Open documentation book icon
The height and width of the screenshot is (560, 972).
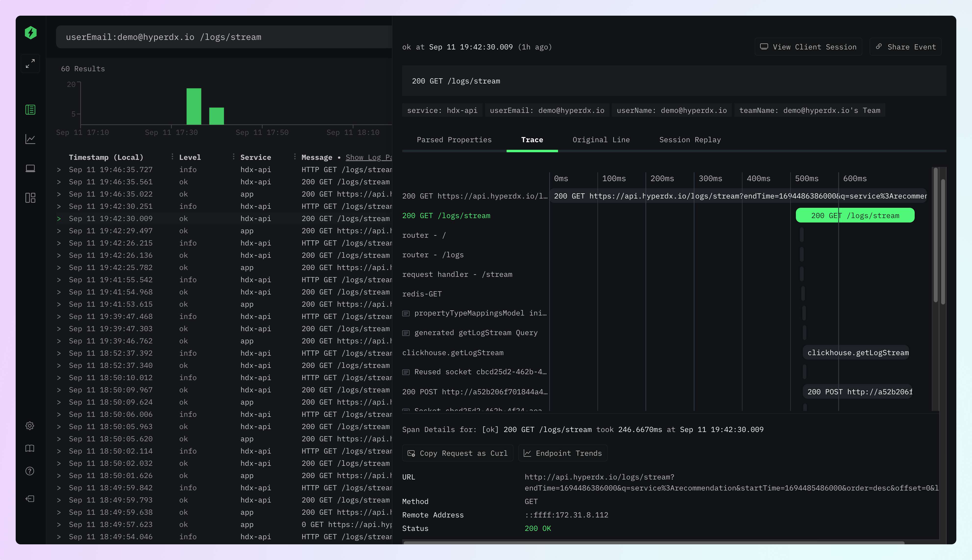click(x=30, y=448)
